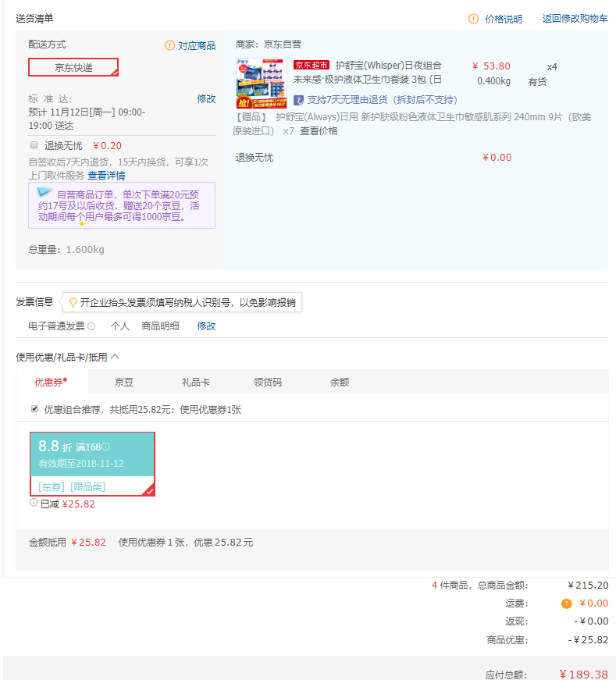This screenshot has width=616, height=680.
Task: Enable the 退换无忧 ¥0.20 checkbox
Action: (x=34, y=145)
